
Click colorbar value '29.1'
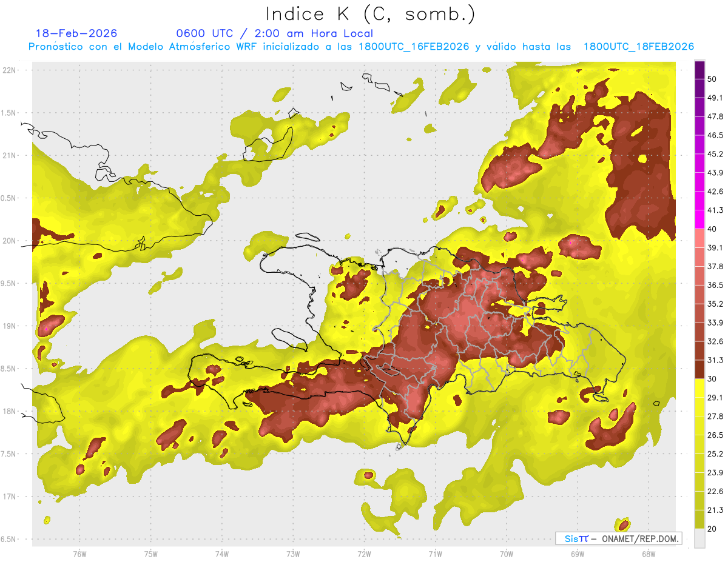tap(715, 398)
